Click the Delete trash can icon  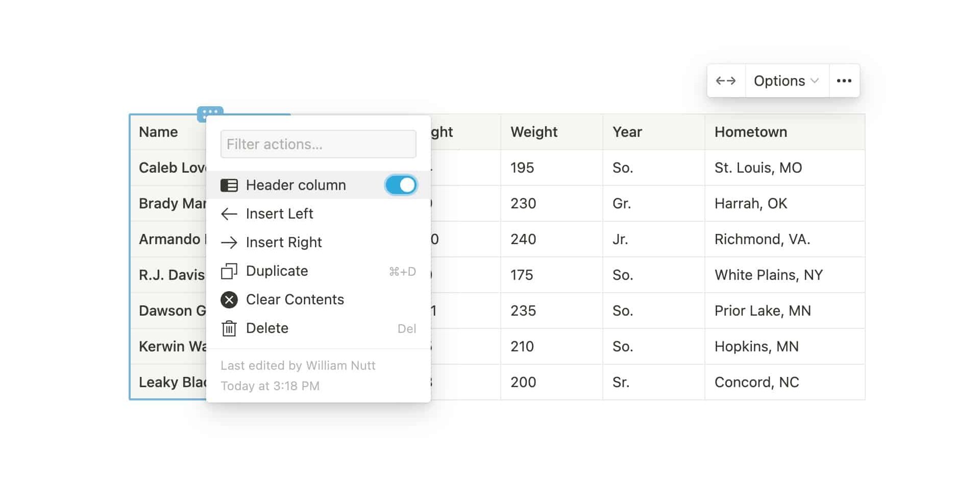click(x=230, y=328)
